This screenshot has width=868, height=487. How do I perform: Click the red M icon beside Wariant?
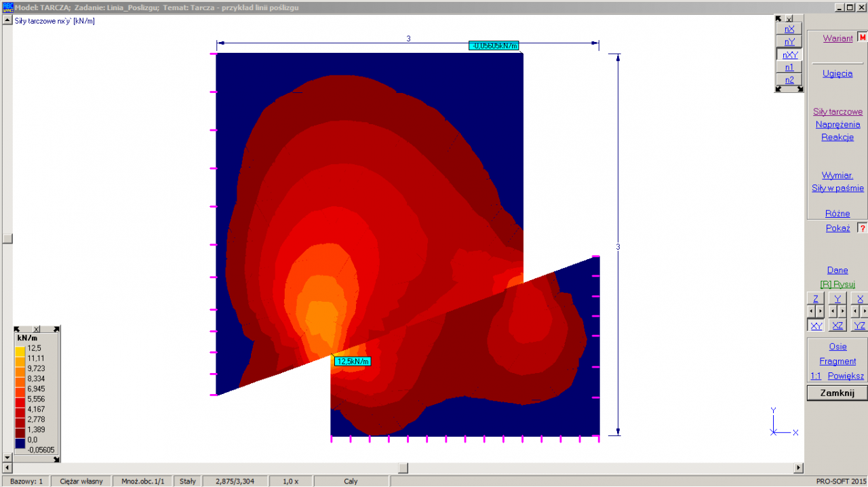point(863,38)
